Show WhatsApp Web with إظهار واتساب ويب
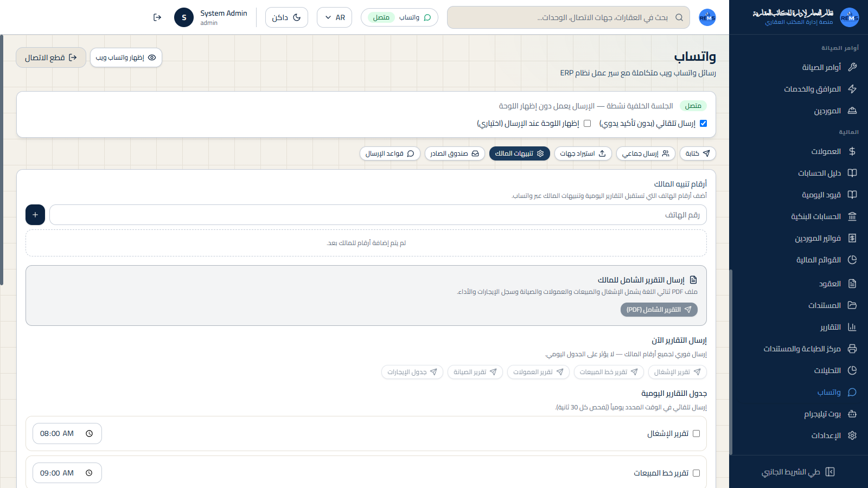The height and width of the screenshot is (488, 868). [126, 57]
